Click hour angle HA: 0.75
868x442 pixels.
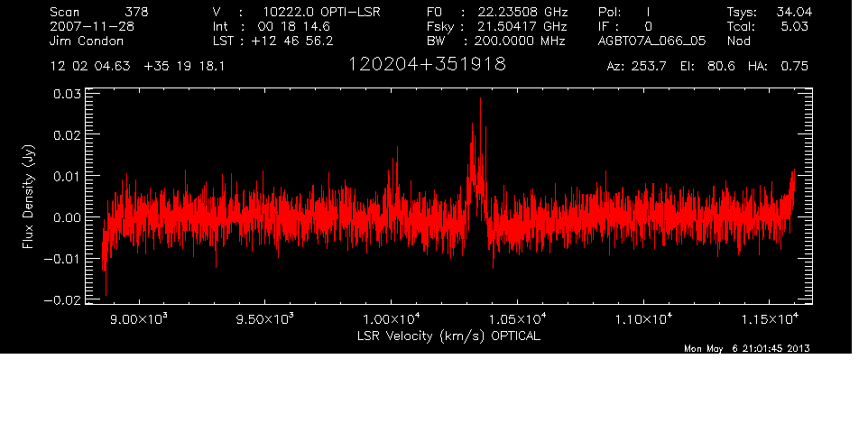pyautogui.click(x=778, y=67)
